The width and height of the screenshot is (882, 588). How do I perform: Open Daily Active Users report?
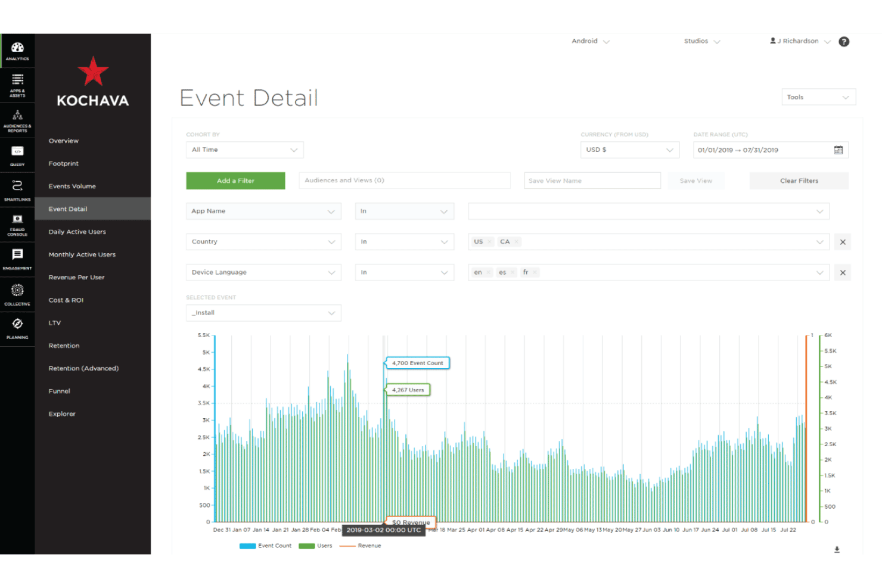tap(77, 232)
